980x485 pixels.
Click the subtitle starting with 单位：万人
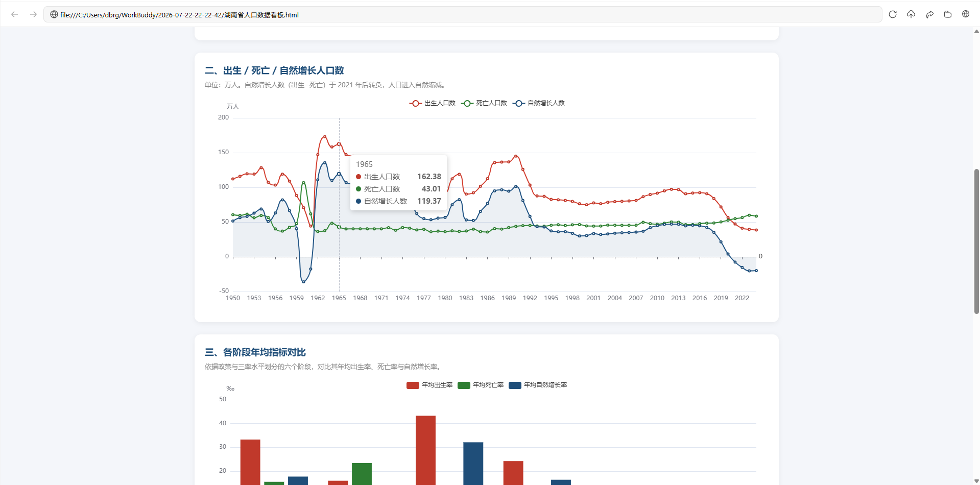[326, 85]
